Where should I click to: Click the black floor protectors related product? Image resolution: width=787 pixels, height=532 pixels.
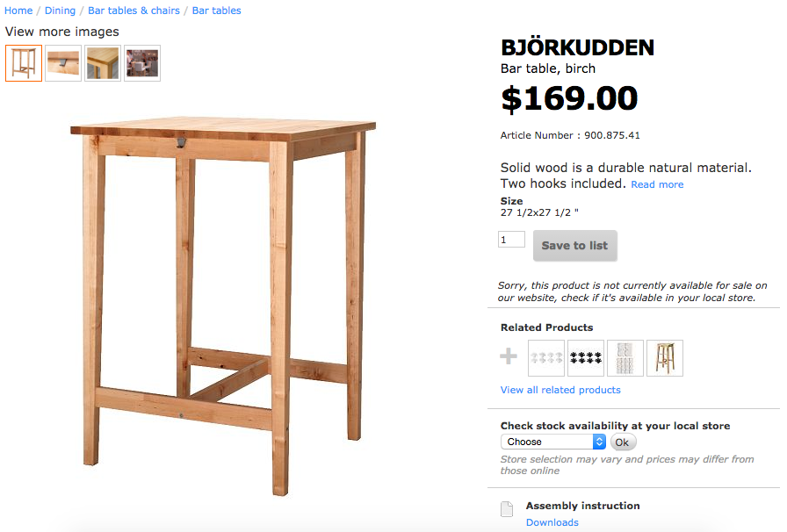pyautogui.click(x=586, y=358)
